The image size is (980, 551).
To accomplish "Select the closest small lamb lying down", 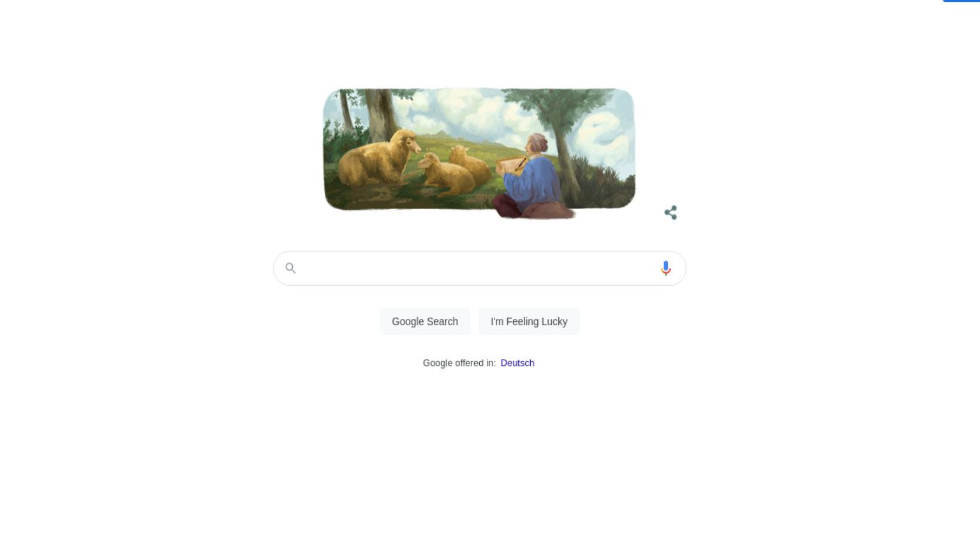I will pyautogui.click(x=446, y=173).
